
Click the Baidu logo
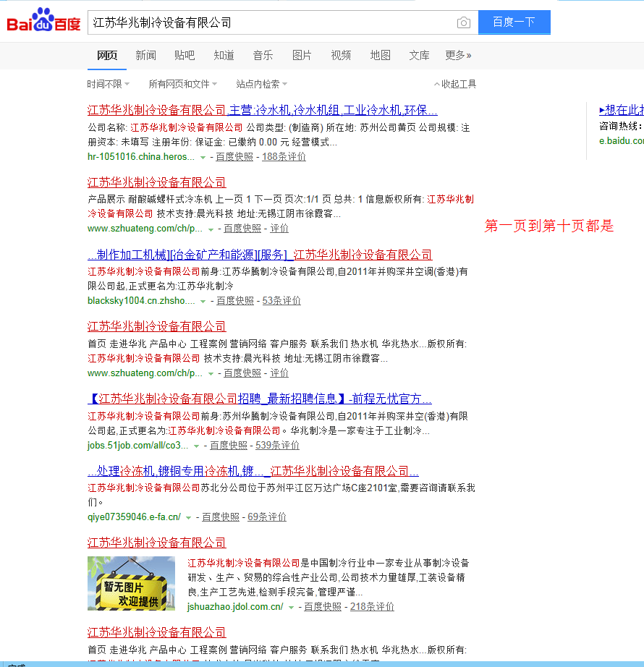pyautogui.click(x=43, y=20)
